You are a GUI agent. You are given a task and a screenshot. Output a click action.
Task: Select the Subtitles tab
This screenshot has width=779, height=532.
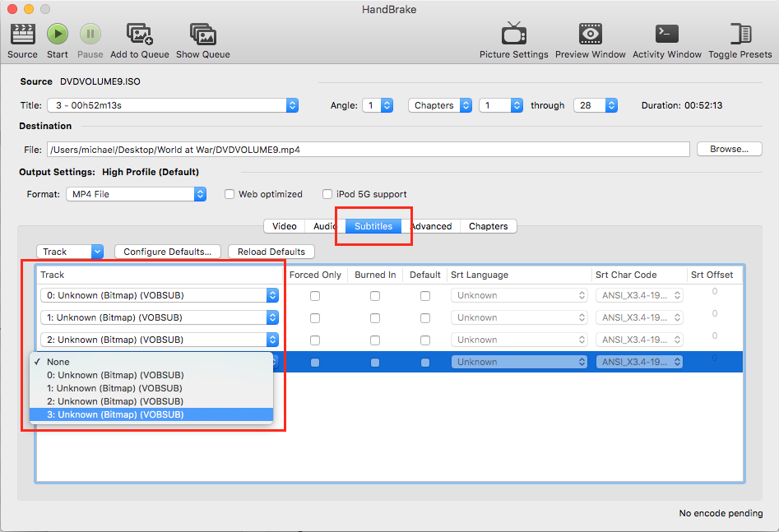point(373,226)
